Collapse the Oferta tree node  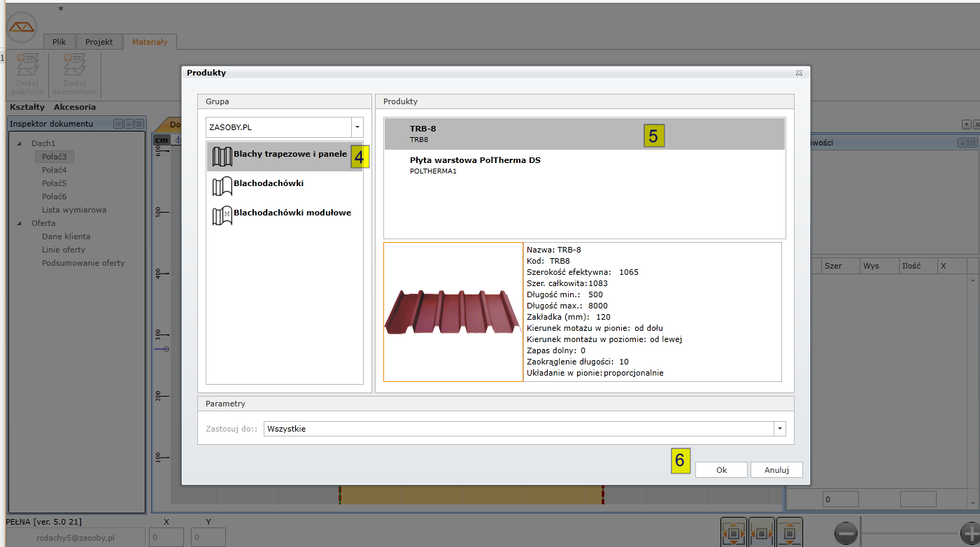pyautogui.click(x=18, y=224)
